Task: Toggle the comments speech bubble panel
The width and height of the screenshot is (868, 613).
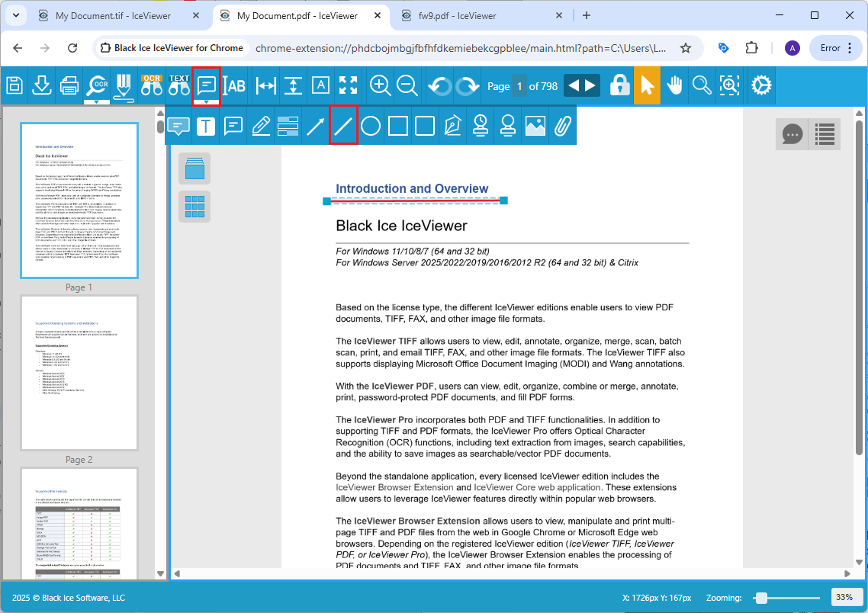Action: pyautogui.click(x=792, y=134)
